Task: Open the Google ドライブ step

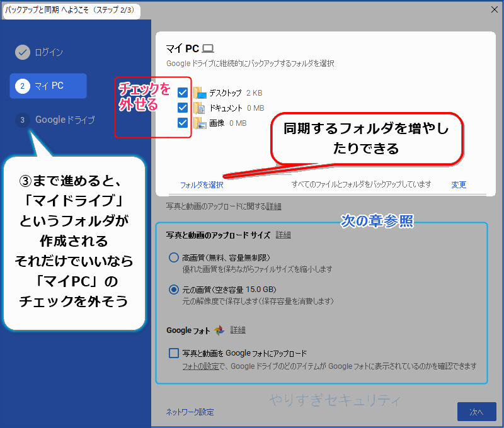Action: pos(55,120)
